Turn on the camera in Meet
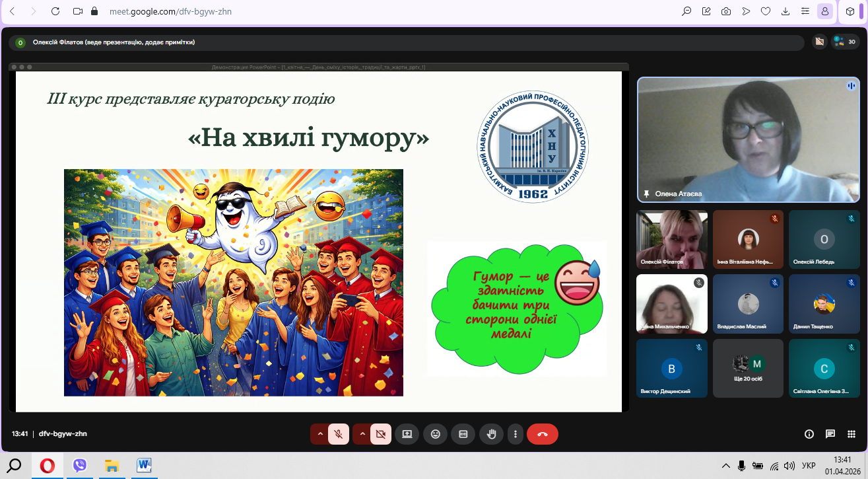 pos(380,434)
